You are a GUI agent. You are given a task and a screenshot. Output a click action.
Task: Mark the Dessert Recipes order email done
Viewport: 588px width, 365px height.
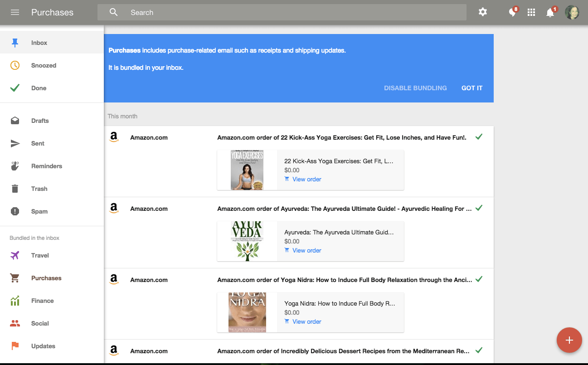(479, 350)
